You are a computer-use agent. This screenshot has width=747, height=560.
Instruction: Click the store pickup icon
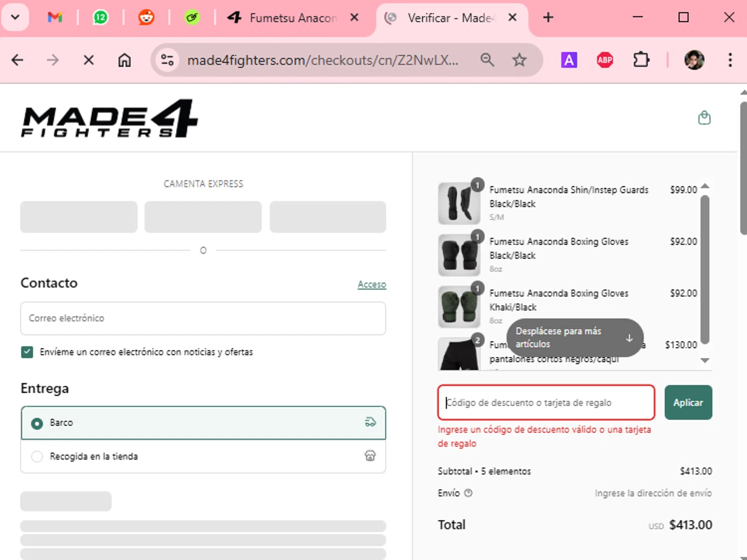pos(370,455)
